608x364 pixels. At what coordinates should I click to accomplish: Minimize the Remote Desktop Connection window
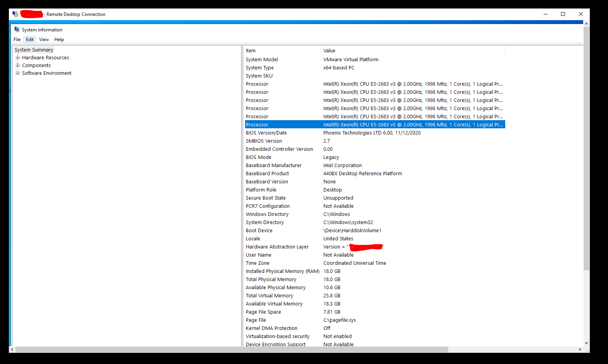coord(546,14)
